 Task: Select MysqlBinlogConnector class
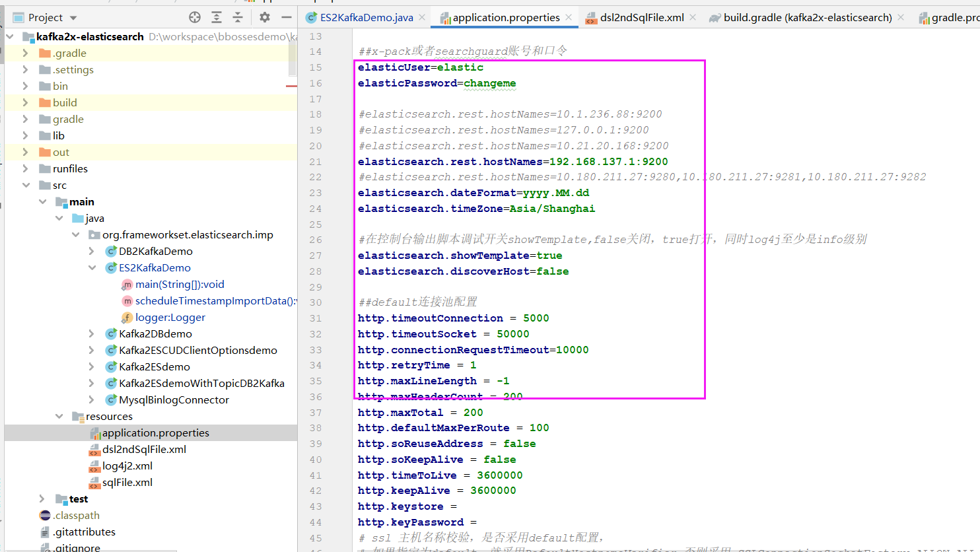[174, 399]
